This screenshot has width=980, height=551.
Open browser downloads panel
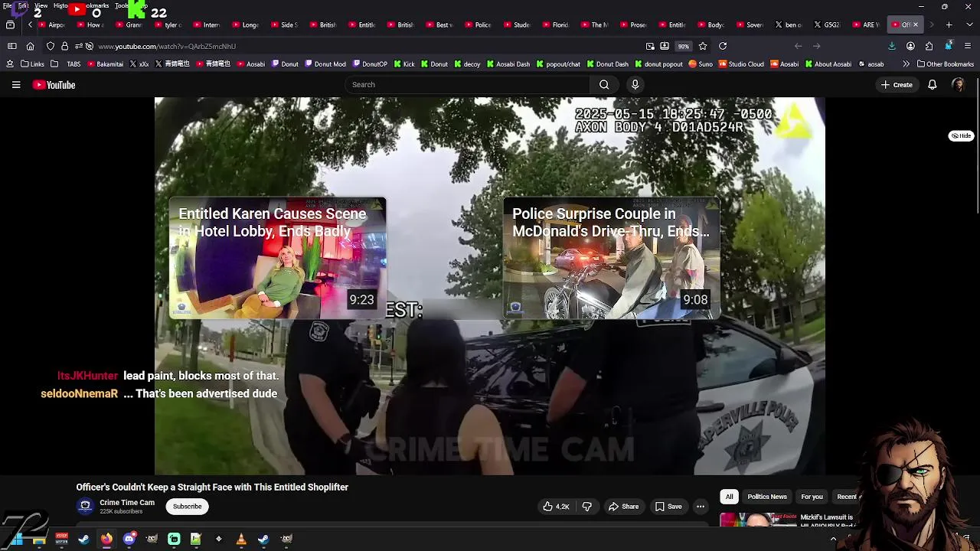tap(892, 46)
